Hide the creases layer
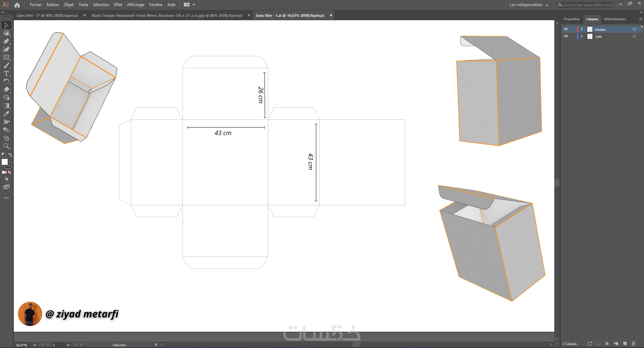The width and height of the screenshot is (644, 348). (x=566, y=29)
